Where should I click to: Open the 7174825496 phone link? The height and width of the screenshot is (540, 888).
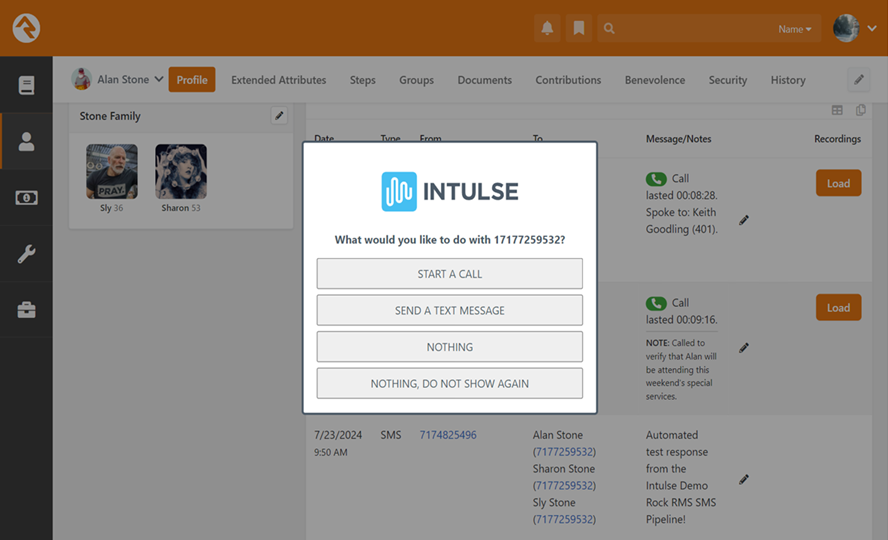point(448,435)
